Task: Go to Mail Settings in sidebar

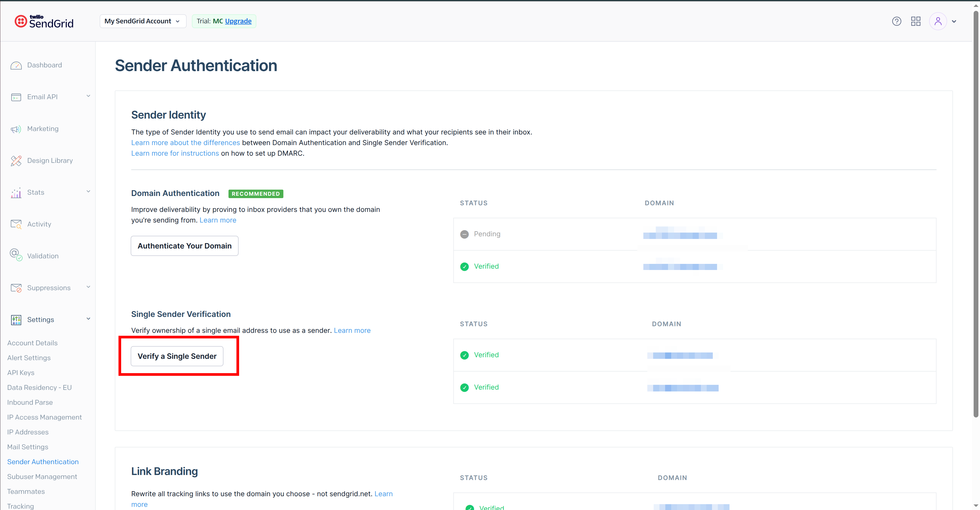Action: (x=28, y=447)
